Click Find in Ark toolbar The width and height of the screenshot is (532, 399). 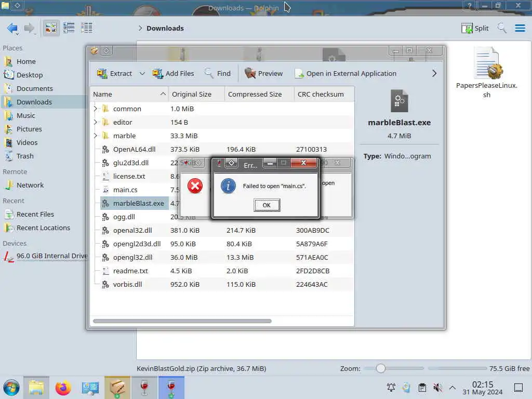click(217, 73)
